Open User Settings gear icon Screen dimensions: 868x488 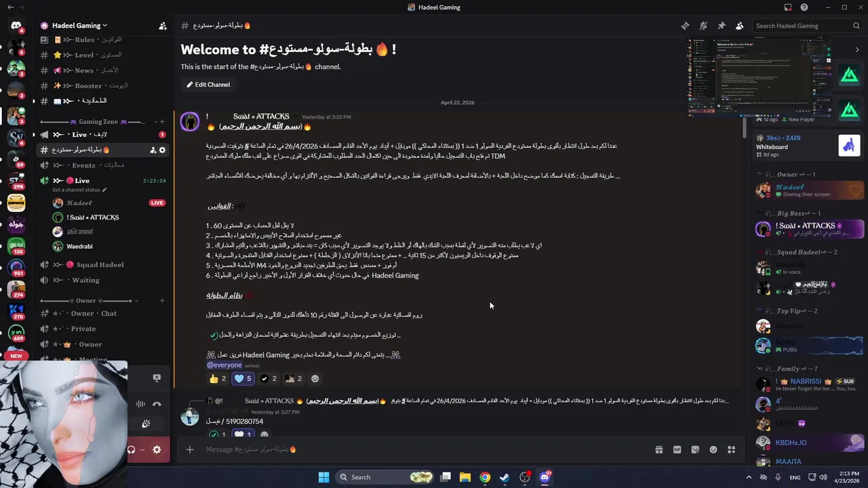157,449
